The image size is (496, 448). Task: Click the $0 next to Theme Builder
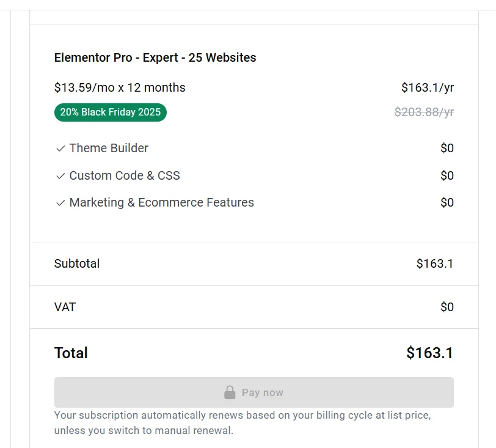click(x=448, y=148)
